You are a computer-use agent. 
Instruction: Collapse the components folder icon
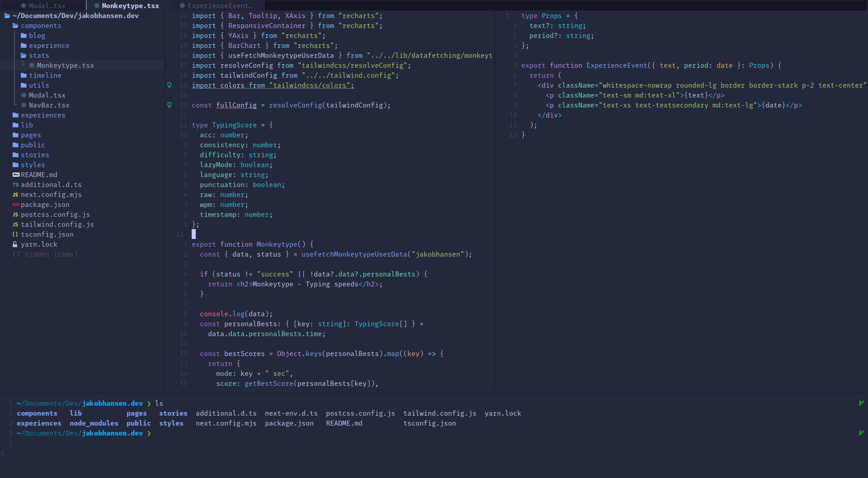(15, 26)
